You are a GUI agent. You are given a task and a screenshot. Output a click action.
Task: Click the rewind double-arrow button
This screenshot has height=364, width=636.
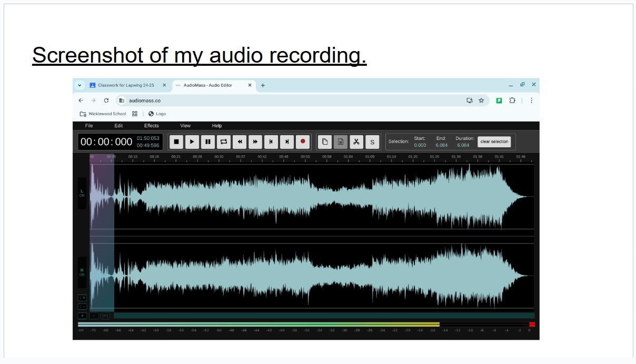click(240, 141)
